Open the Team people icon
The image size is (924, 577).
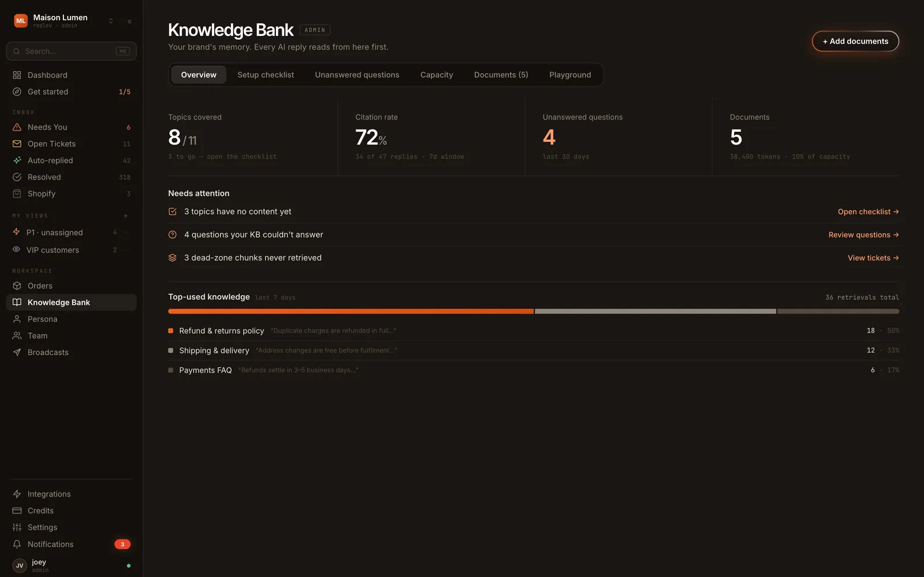17,336
